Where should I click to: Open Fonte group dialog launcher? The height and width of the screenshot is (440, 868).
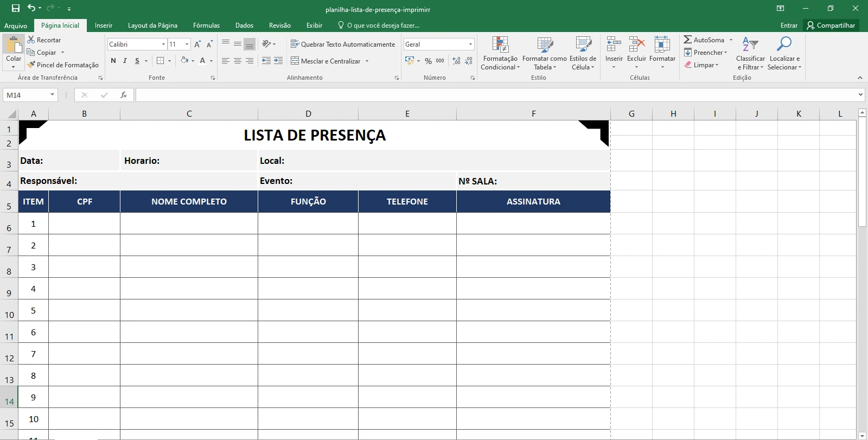[x=213, y=78]
